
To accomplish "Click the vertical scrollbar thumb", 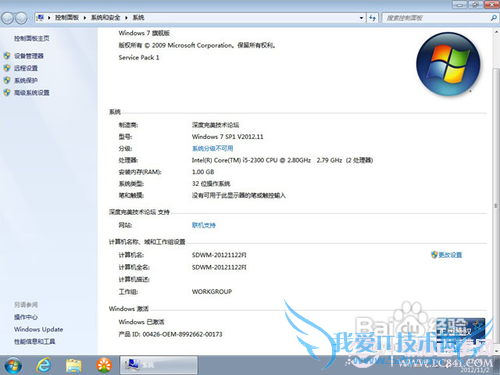I will 496,206.
